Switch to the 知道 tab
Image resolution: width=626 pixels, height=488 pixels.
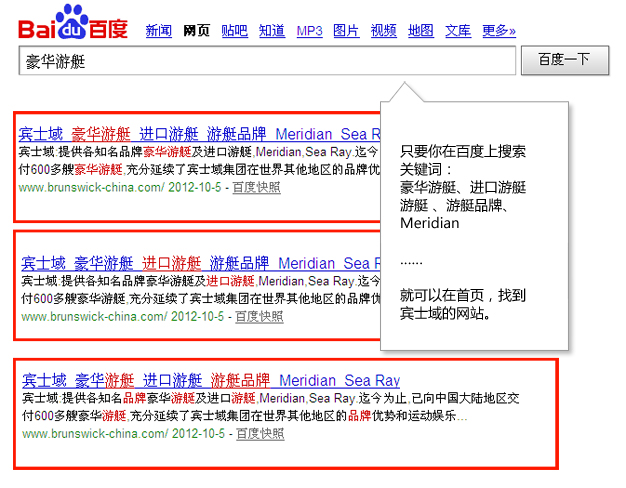(272, 31)
